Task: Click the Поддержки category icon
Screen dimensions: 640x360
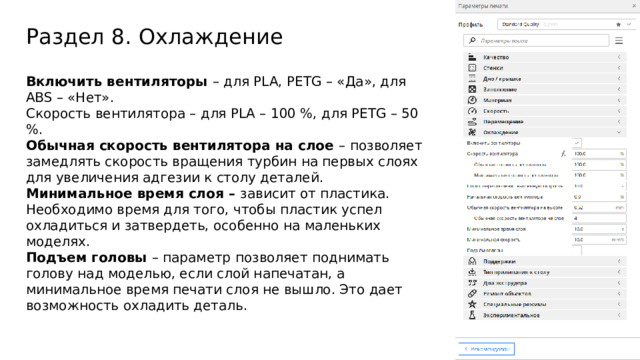Action: click(x=472, y=261)
